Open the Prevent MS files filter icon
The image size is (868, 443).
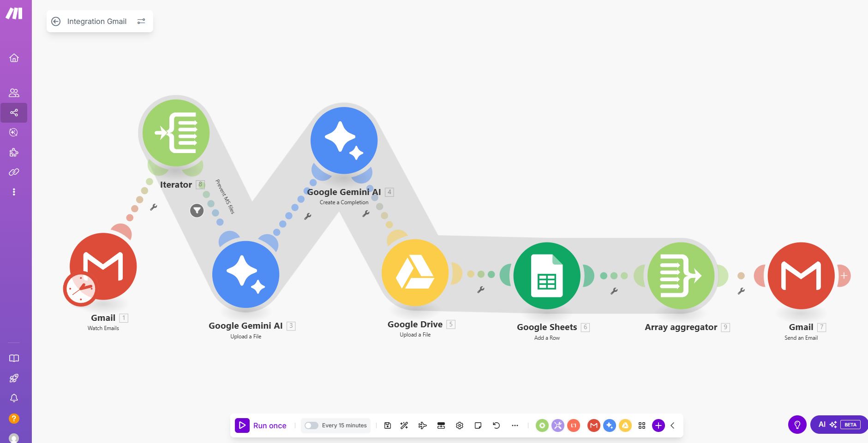point(197,211)
